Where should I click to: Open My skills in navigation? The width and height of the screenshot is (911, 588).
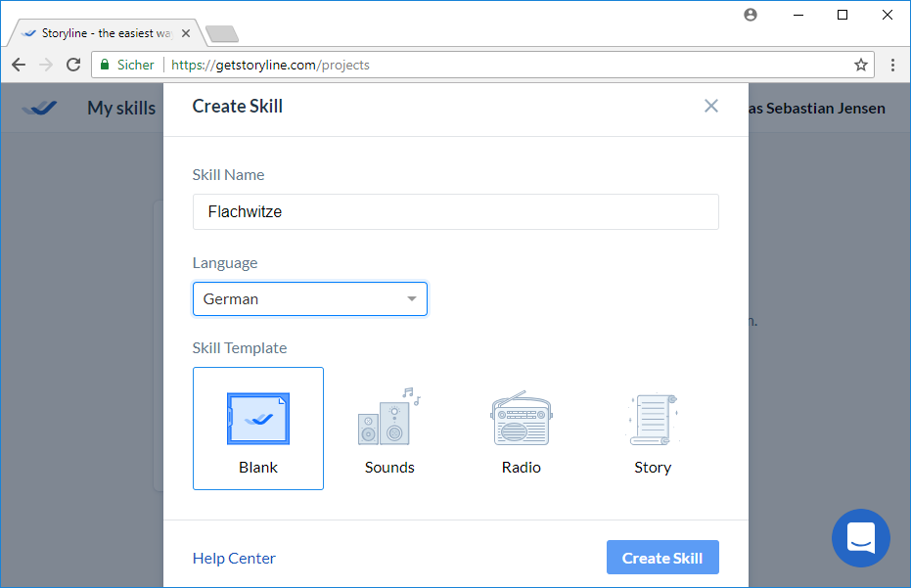click(121, 109)
